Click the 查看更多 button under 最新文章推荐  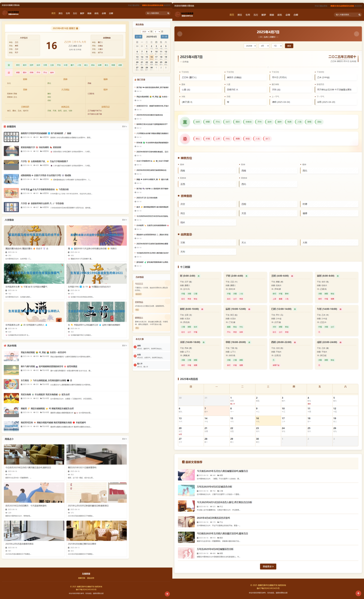tap(268, 566)
